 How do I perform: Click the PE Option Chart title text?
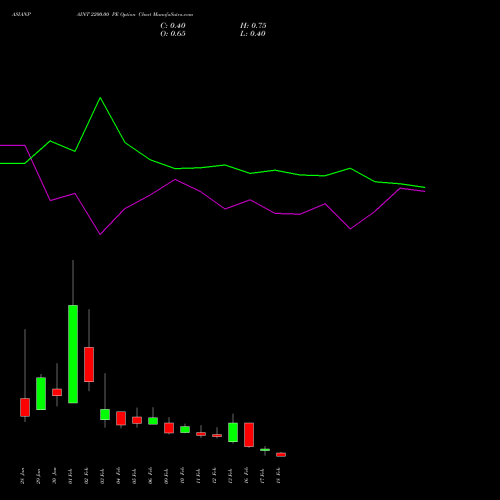pos(135,15)
